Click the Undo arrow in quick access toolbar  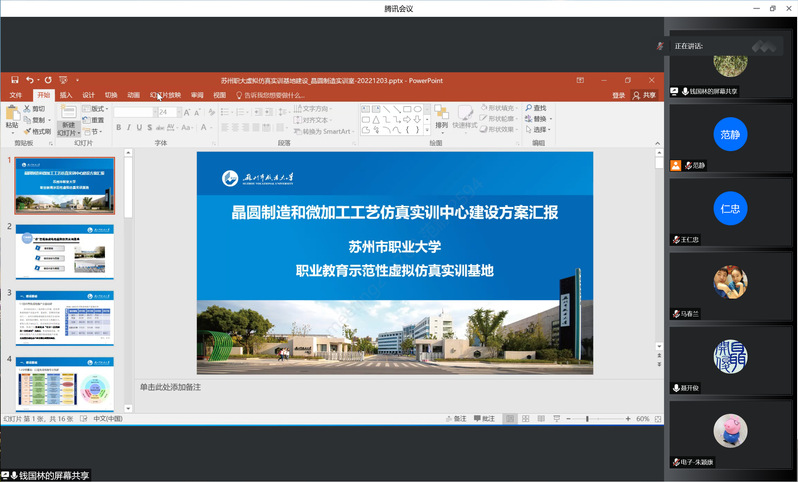(x=30, y=80)
